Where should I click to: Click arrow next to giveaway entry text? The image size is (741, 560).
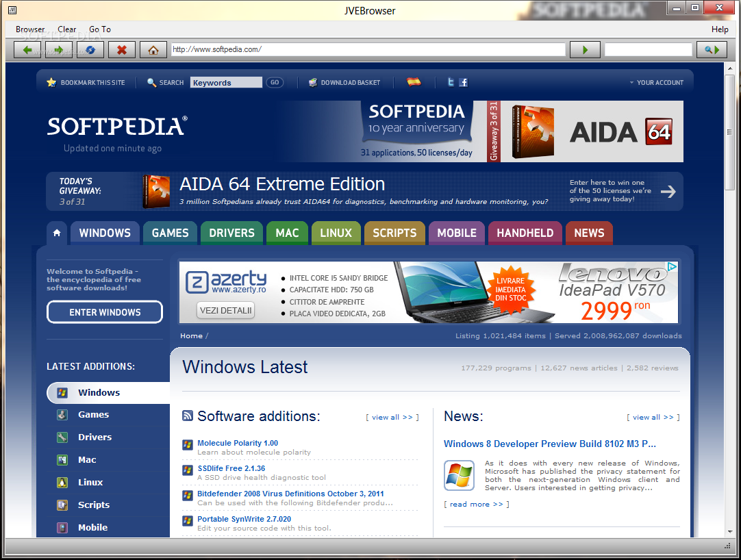(668, 192)
